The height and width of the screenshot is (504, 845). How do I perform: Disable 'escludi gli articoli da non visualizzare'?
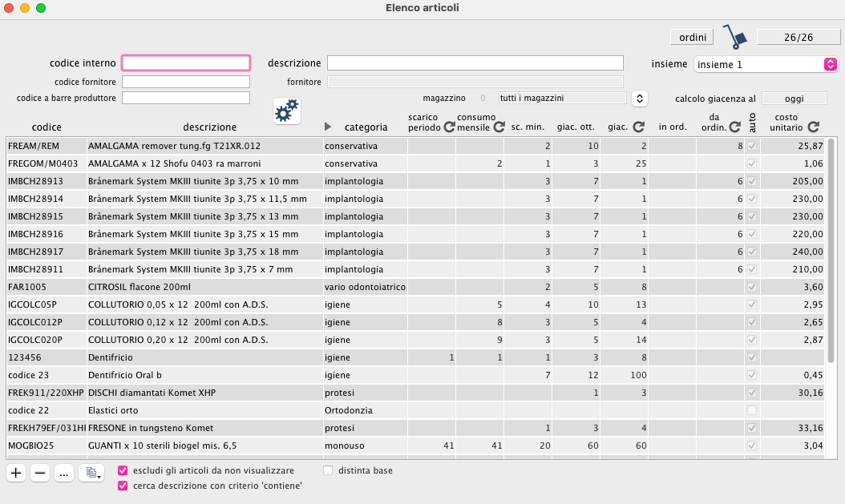click(123, 470)
